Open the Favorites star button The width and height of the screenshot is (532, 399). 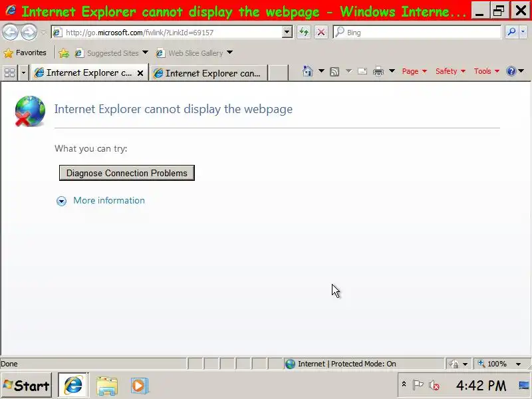(x=25, y=53)
